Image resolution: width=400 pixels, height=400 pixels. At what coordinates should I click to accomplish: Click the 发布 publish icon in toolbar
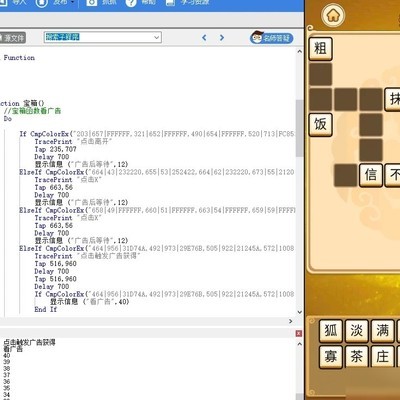coord(42,3)
